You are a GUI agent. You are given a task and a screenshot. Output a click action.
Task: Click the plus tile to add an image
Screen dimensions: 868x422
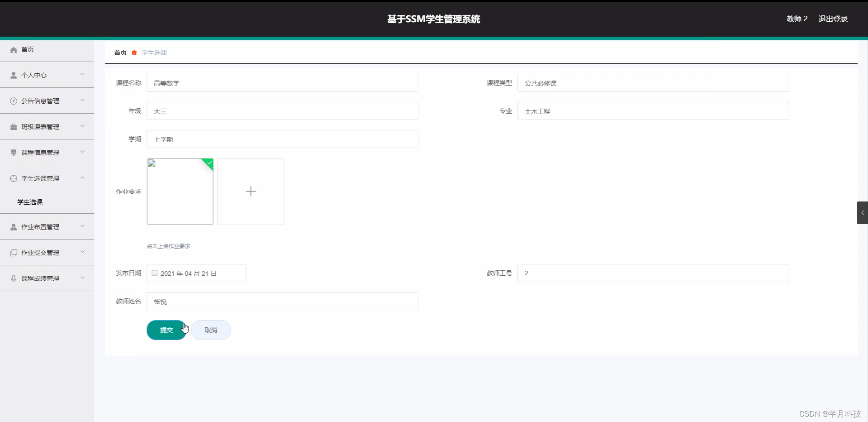click(x=251, y=191)
